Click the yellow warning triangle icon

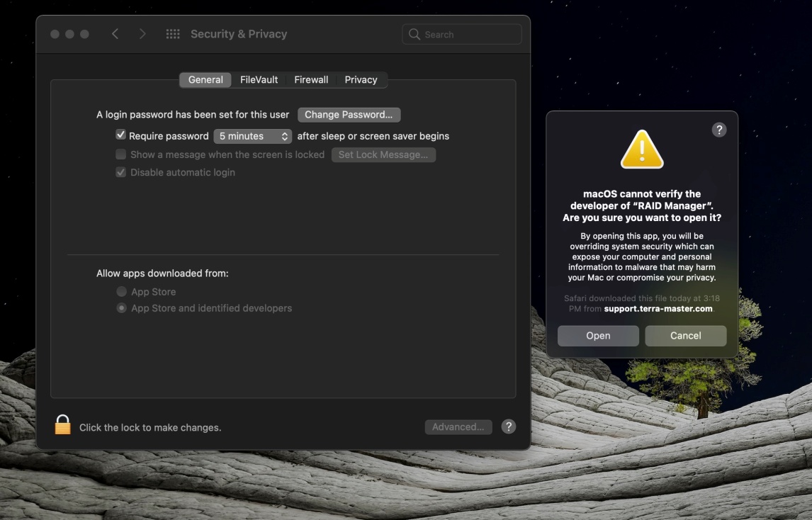(x=642, y=149)
